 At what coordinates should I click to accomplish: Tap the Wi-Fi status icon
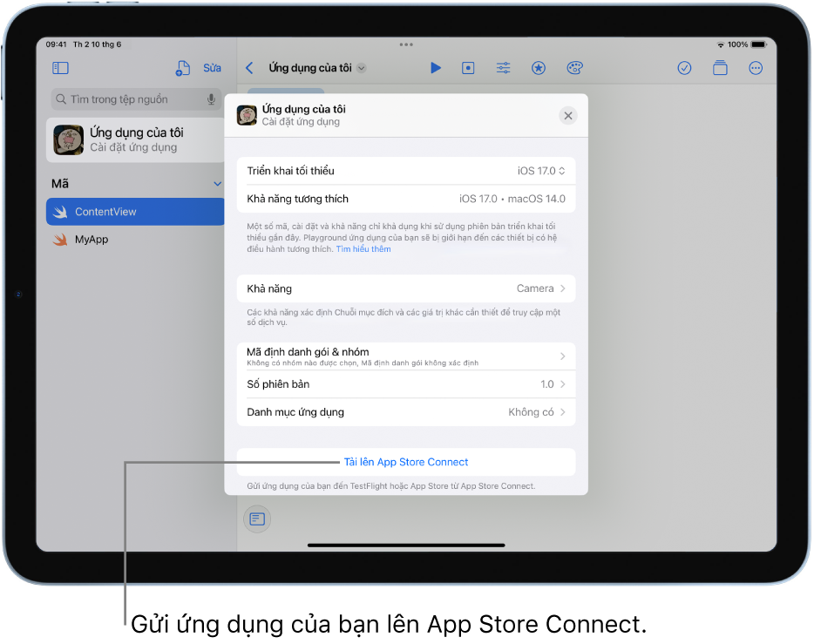721,44
